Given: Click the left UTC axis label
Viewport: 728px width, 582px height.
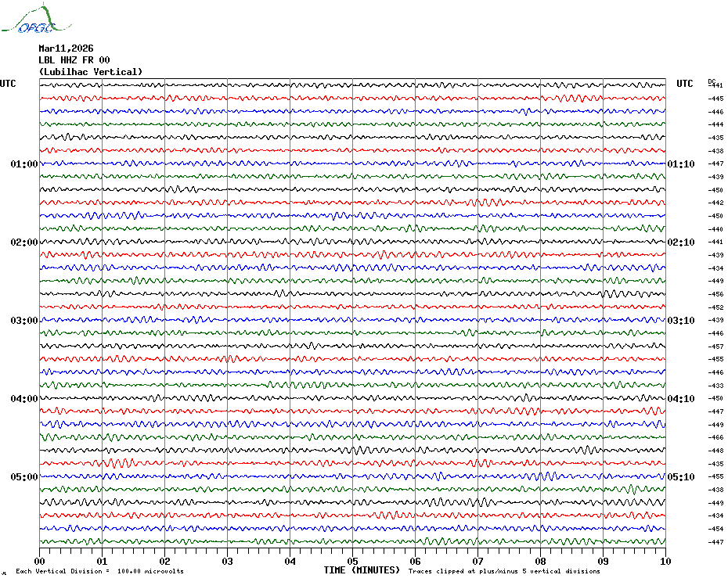Looking at the screenshot, I should 8,84.
